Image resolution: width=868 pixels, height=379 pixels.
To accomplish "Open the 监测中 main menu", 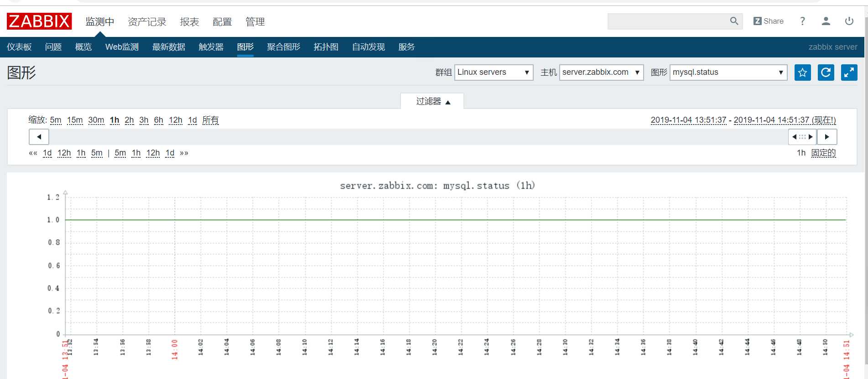I will click(100, 21).
